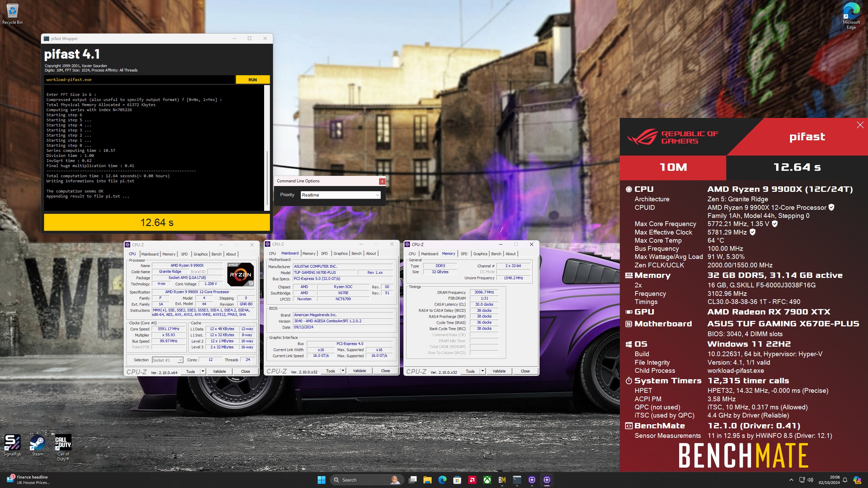Viewport: 868px width, 488px height.
Task: Switch to the terminal window taskbar icon
Action: click(517, 480)
